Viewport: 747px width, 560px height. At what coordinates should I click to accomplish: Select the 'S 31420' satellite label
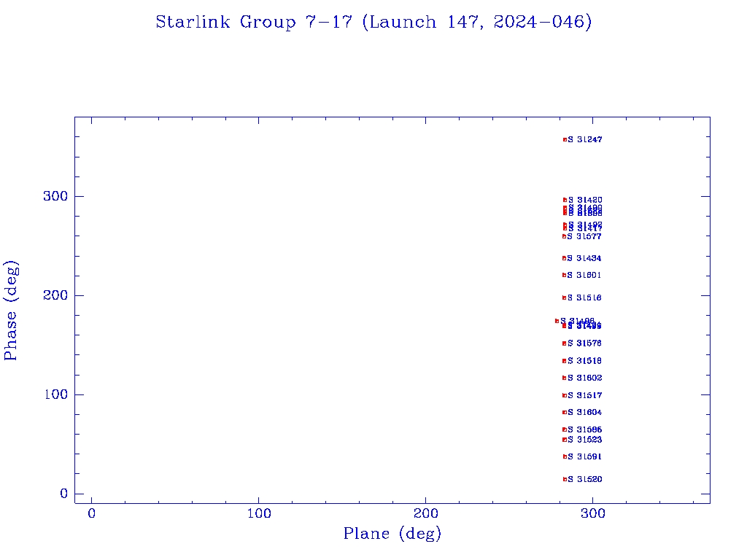[x=585, y=200]
